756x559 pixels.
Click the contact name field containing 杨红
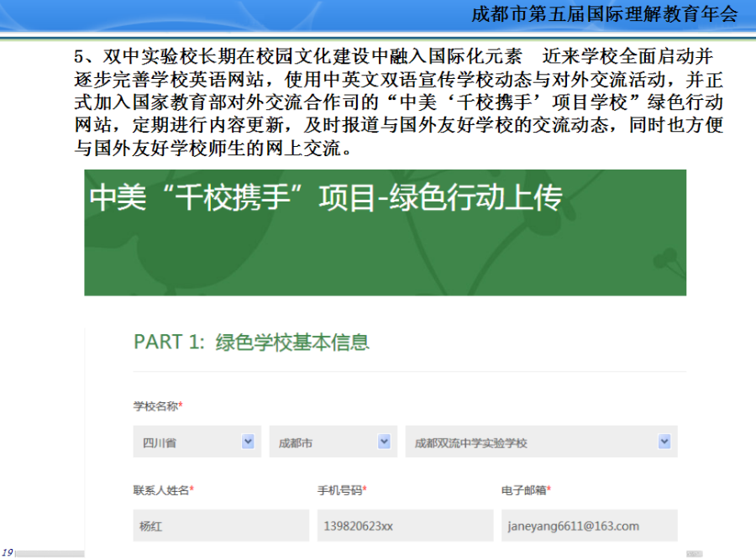click(220, 526)
